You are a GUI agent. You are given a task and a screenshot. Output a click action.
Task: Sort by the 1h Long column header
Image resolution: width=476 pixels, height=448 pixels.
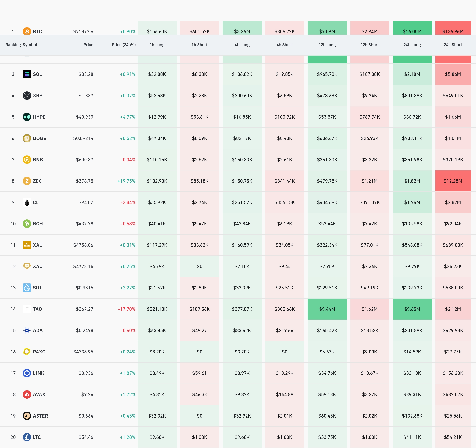(x=157, y=45)
